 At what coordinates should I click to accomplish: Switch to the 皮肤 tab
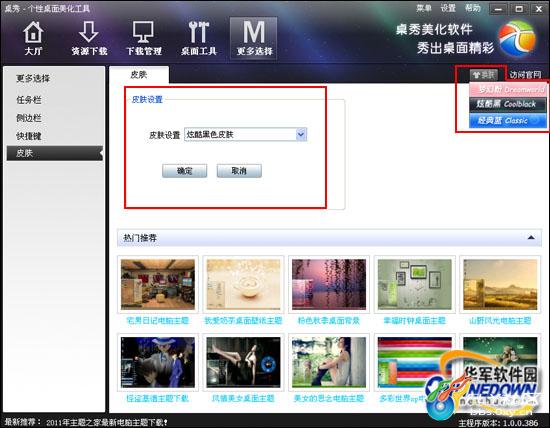coord(139,75)
